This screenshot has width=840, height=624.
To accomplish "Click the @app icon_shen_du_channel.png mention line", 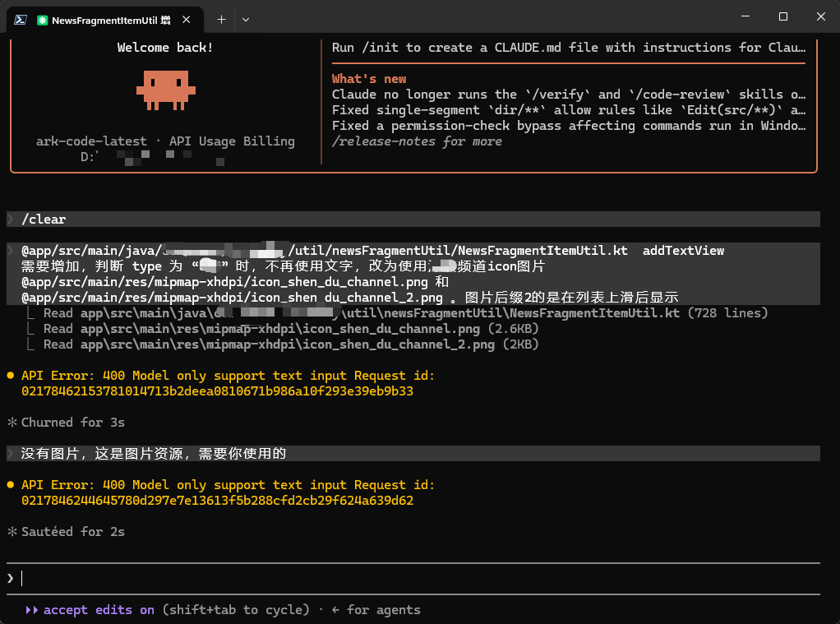I will click(x=234, y=282).
